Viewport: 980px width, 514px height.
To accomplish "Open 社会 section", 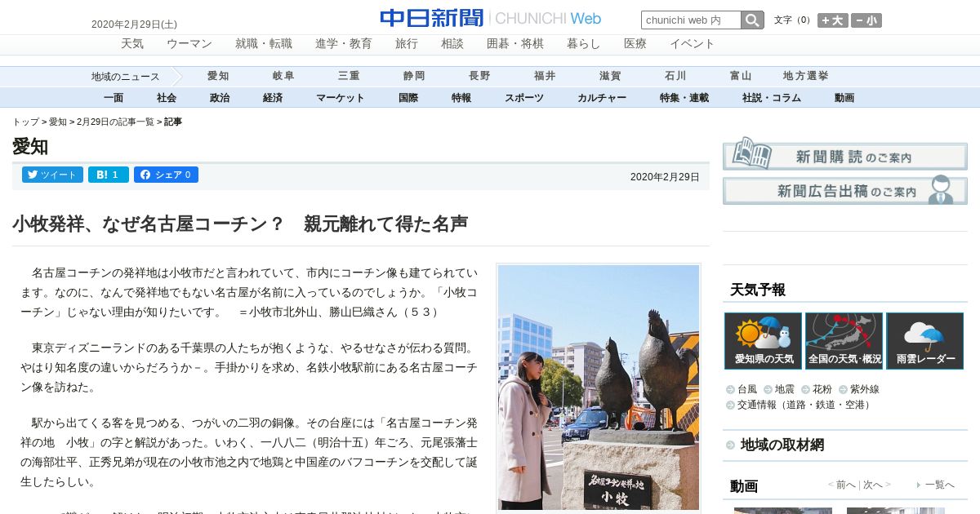I will 167,98.
